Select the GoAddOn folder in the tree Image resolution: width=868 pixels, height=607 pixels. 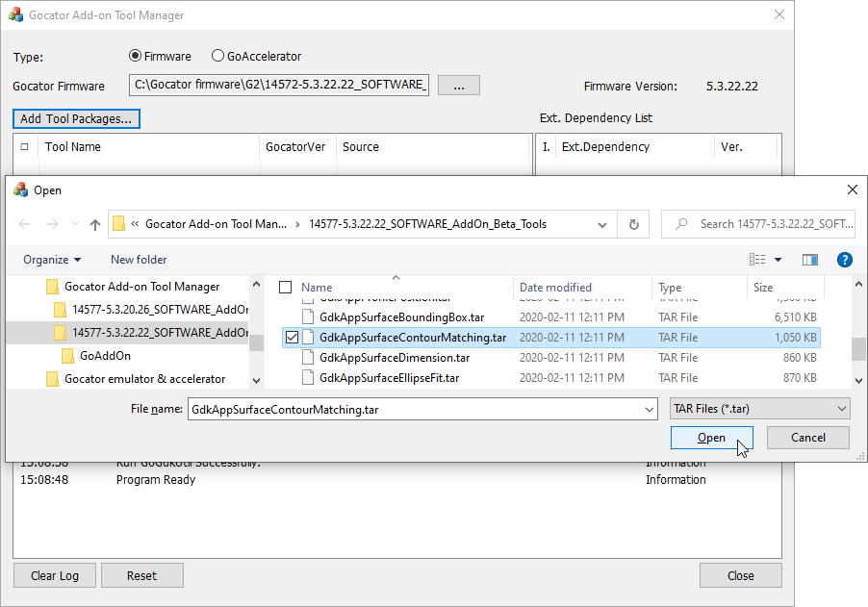tap(105, 356)
